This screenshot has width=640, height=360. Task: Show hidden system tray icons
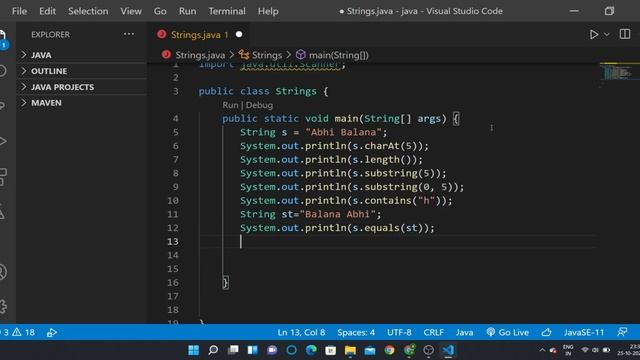(x=542, y=350)
